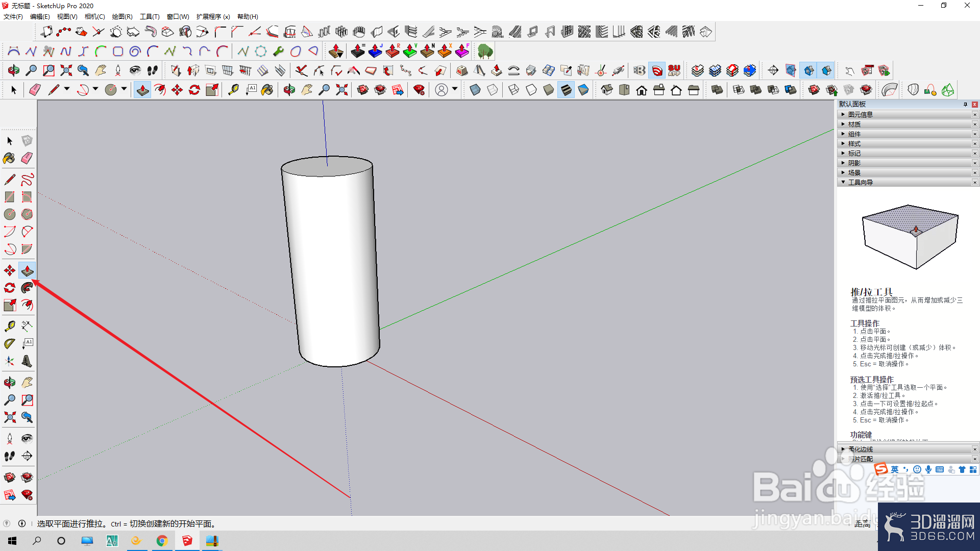This screenshot has height=551, width=980.
Task: Choose the 3D Text tool
Action: (x=27, y=361)
